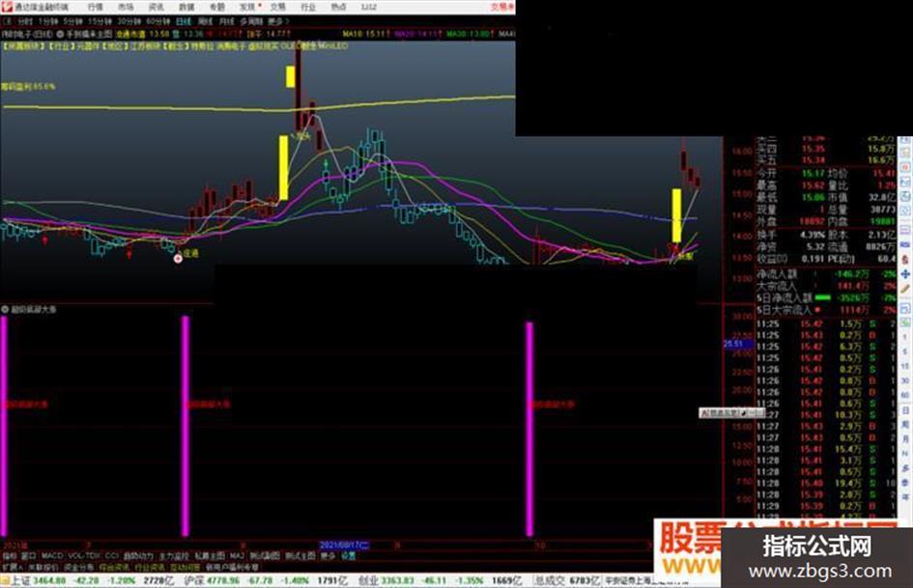Open the 资金分布 tab
Image resolution: width=913 pixels, height=588 pixels.
79,567
